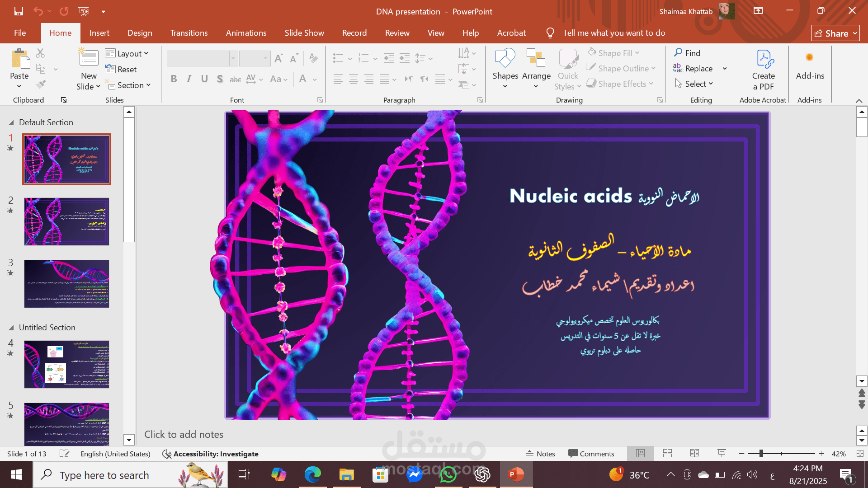The width and height of the screenshot is (868, 488).
Task: Click the zoom in plus button
Action: tap(821, 453)
